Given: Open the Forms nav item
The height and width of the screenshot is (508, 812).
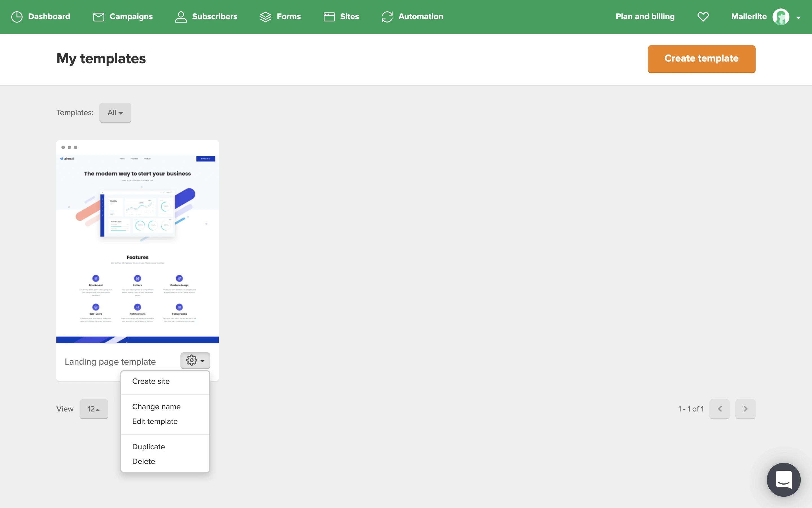Looking at the screenshot, I should pyautogui.click(x=280, y=16).
